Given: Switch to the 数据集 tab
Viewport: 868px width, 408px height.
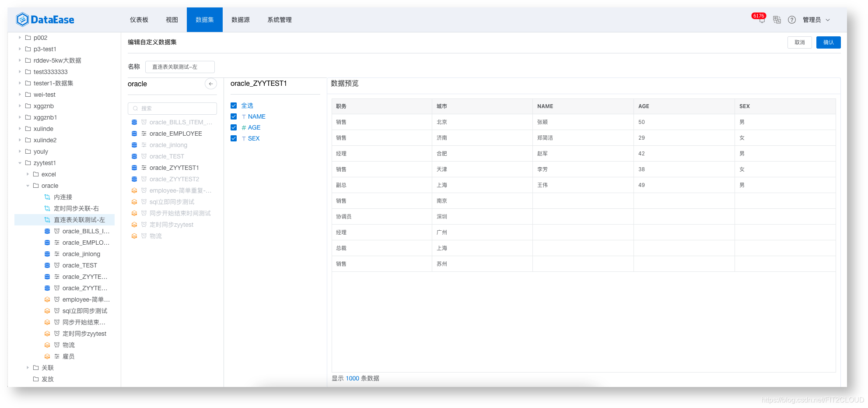Looking at the screenshot, I should coord(205,20).
